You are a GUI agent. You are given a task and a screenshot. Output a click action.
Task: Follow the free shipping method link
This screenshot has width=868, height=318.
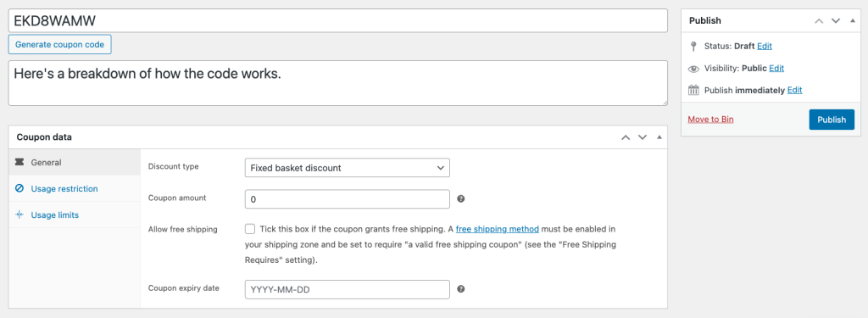pyautogui.click(x=497, y=229)
